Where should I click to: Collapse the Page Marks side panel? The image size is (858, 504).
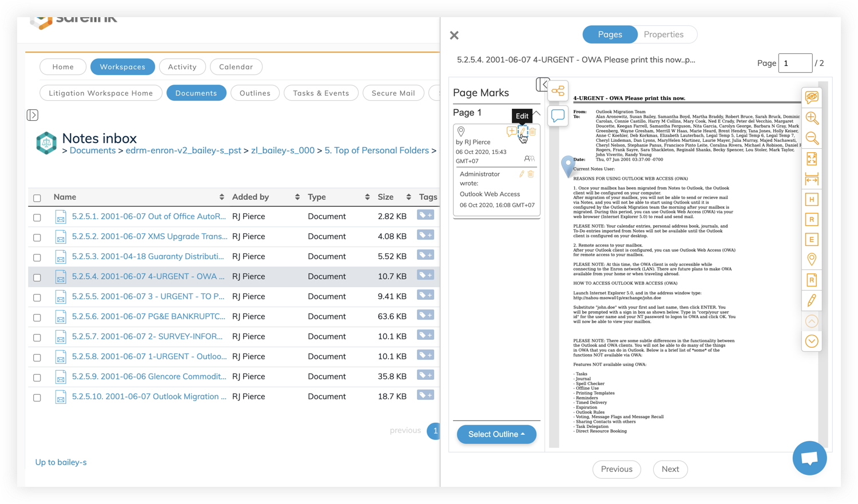[x=542, y=85]
